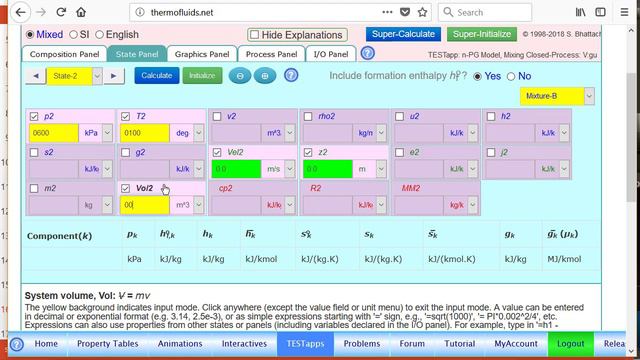Image resolution: width=640 pixels, height=360 pixels.
Task: Click the Super-Calculate button
Action: (403, 34)
